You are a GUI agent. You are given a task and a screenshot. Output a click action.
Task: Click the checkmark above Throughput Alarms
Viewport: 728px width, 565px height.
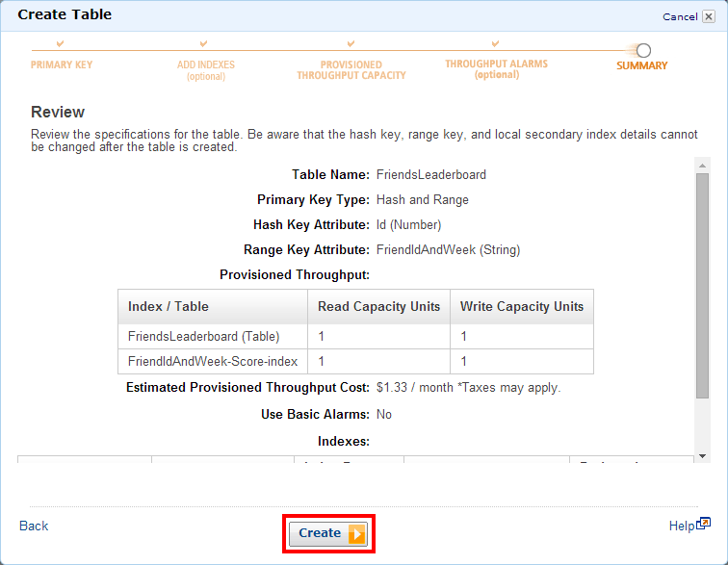tap(495, 44)
